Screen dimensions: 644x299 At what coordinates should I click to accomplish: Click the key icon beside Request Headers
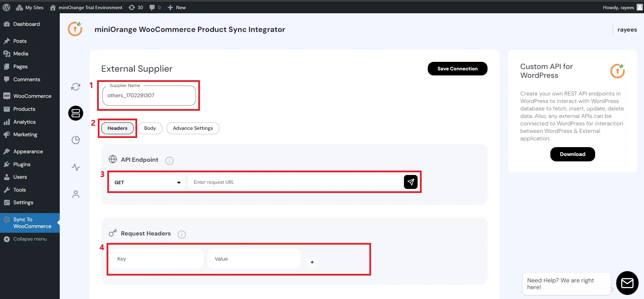click(113, 233)
